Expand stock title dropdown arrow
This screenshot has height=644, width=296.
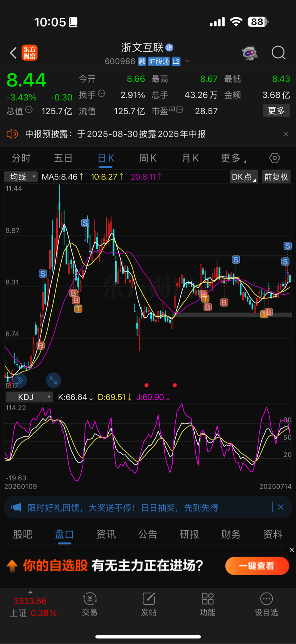pos(187,61)
